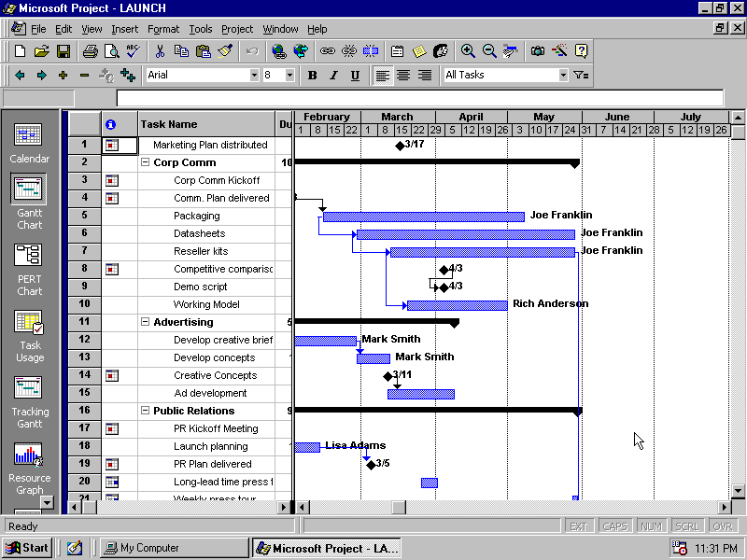Set text alignment to left

click(x=382, y=76)
